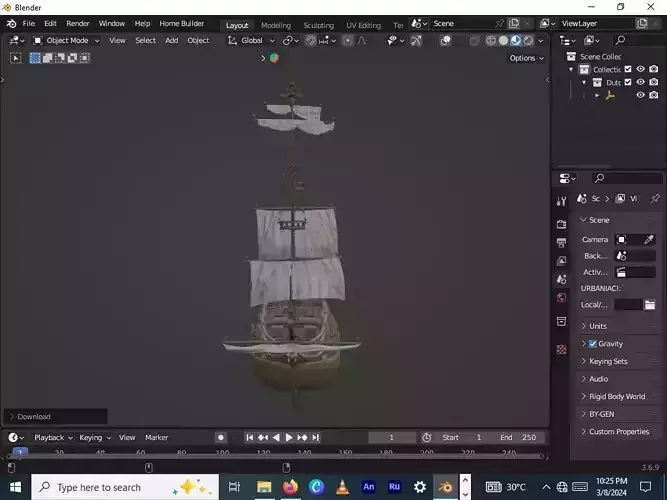Open the Render menu
This screenshot has height=500, width=667.
(77, 24)
